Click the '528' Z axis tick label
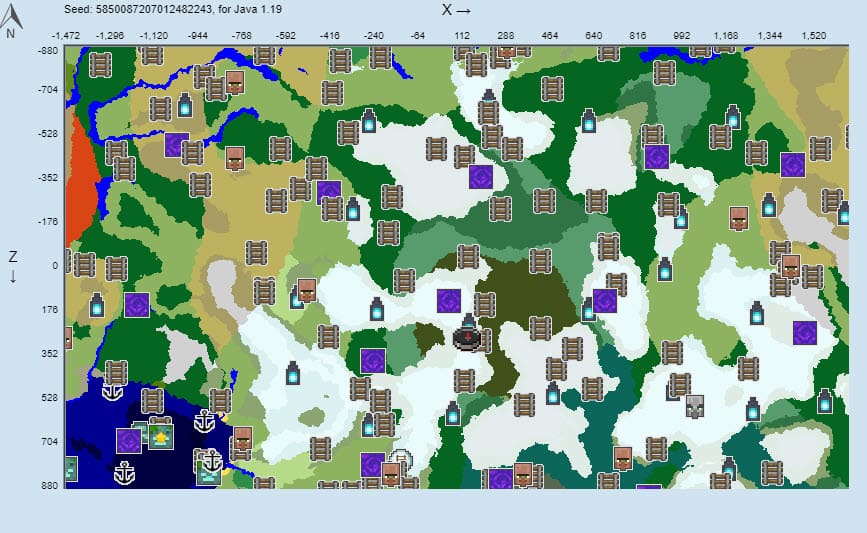867x533 pixels. [50, 397]
